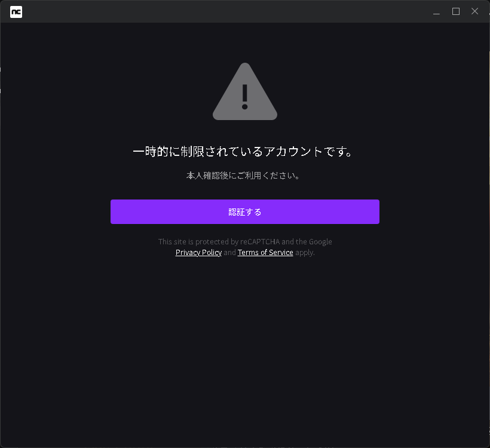490x448 pixels.
Task: Click the warning triangle icon
Action: (244, 91)
